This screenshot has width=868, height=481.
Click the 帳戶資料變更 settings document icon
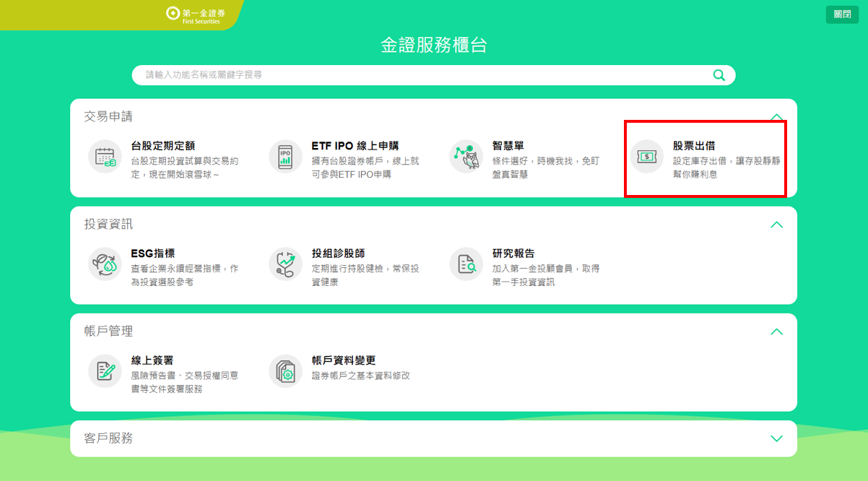tap(285, 370)
